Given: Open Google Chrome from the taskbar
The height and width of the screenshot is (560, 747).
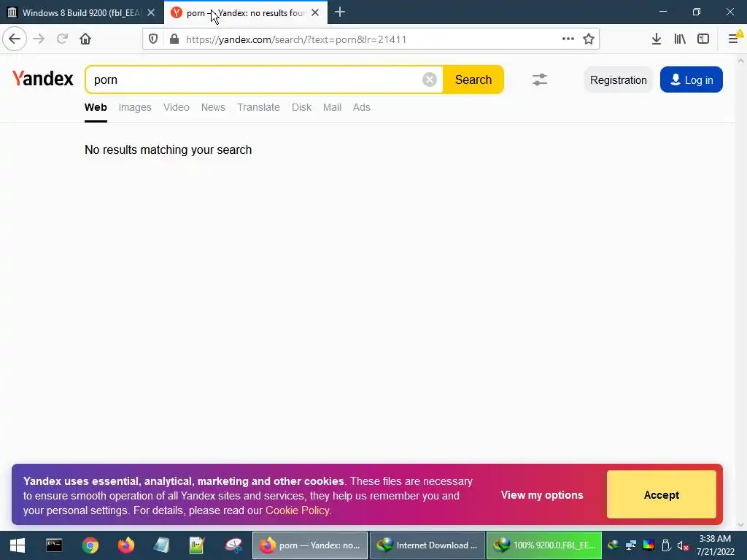Looking at the screenshot, I should (x=90, y=545).
